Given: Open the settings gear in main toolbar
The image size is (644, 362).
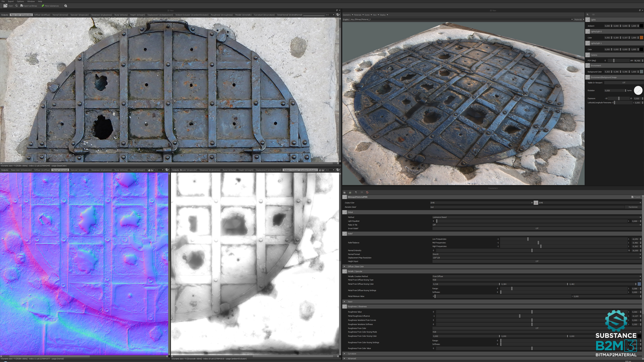Looking at the screenshot, I should [x=65, y=6].
